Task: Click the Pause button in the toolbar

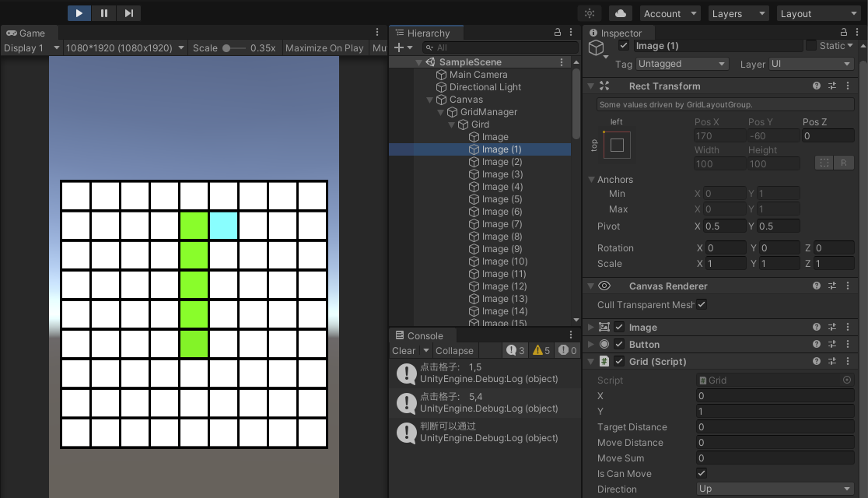Action: click(x=104, y=13)
